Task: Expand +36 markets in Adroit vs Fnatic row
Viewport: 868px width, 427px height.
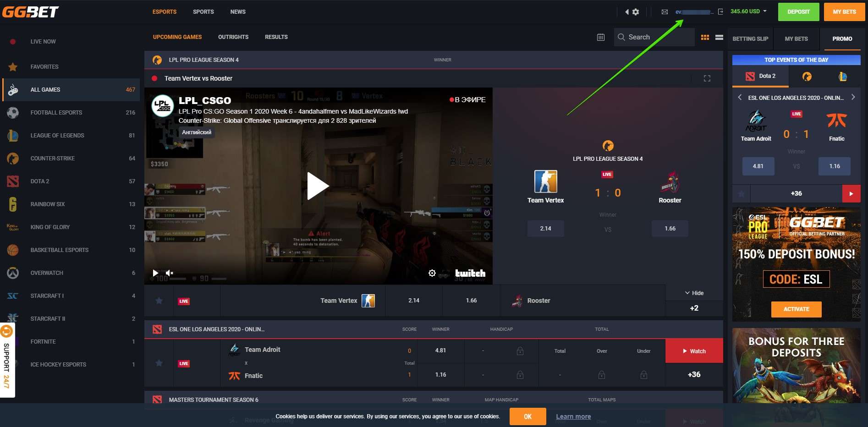Action: tap(694, 375)
